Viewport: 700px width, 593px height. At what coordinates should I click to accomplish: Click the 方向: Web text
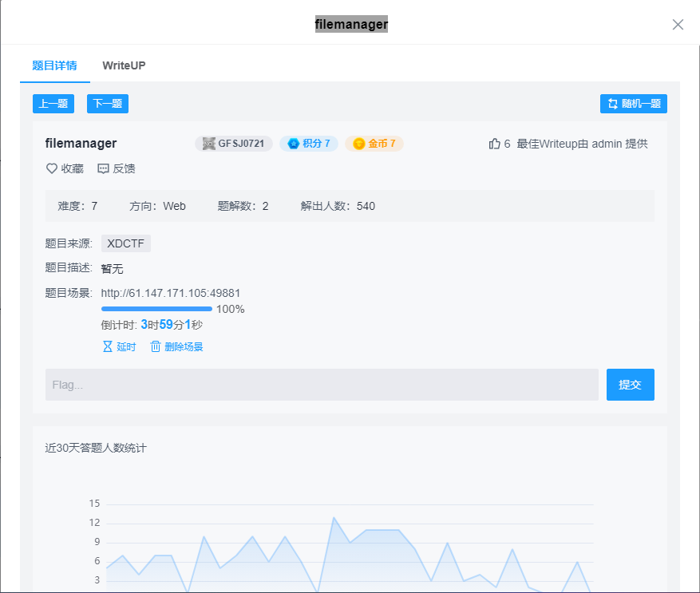[x=157, y=206]
